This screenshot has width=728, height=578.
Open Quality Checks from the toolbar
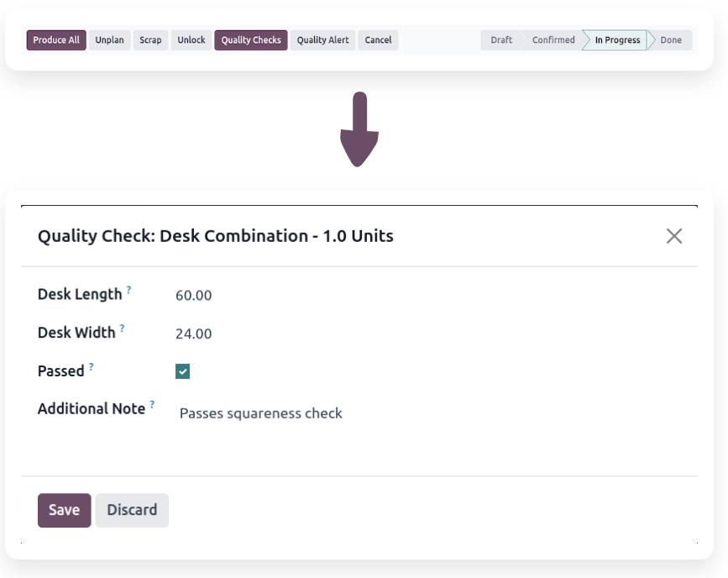pyautogui.click(x=251, y=40)
